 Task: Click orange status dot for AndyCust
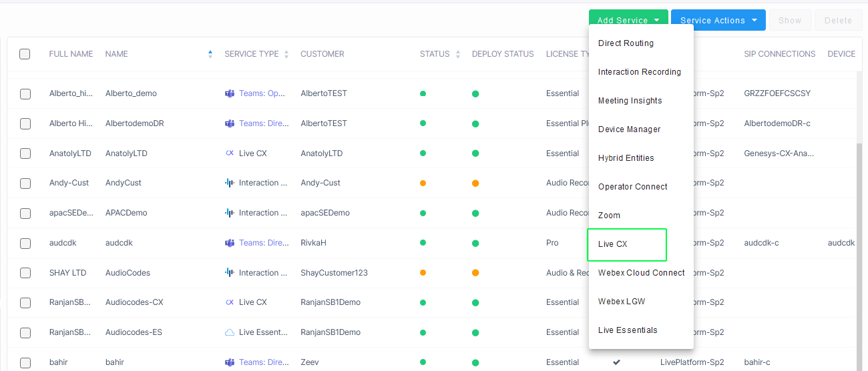423,183
